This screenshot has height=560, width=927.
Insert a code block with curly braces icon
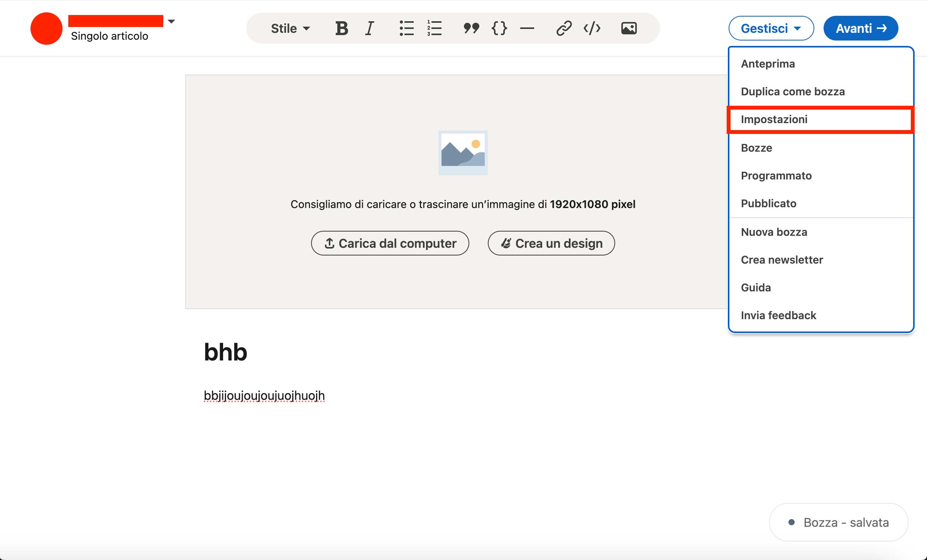[499, 28]
